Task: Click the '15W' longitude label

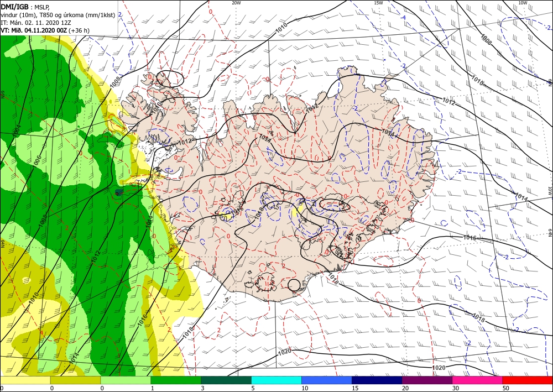Action: [378, 3]
